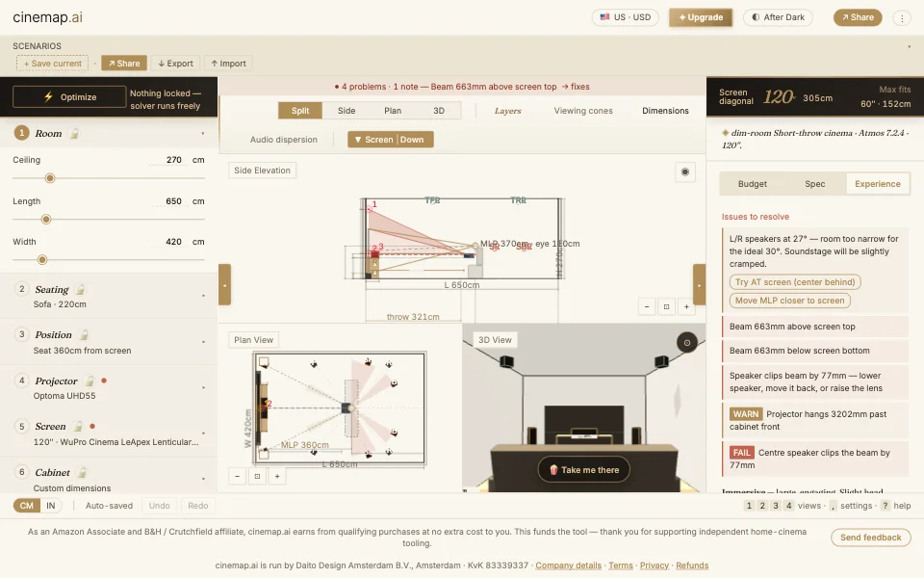This screenshot has height=578, width=924.
Task: Fit the Side Elevation view to frame
Action: pyautogui.click(x=666, y=306)
